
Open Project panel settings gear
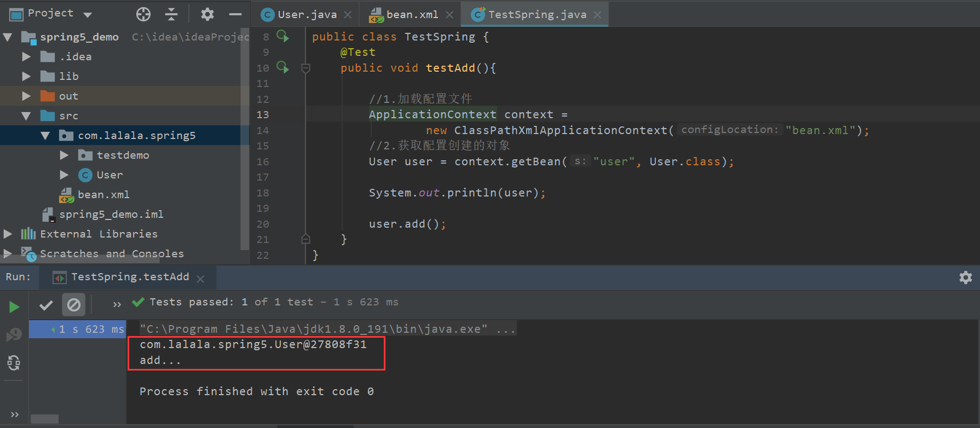pos(207,14)
